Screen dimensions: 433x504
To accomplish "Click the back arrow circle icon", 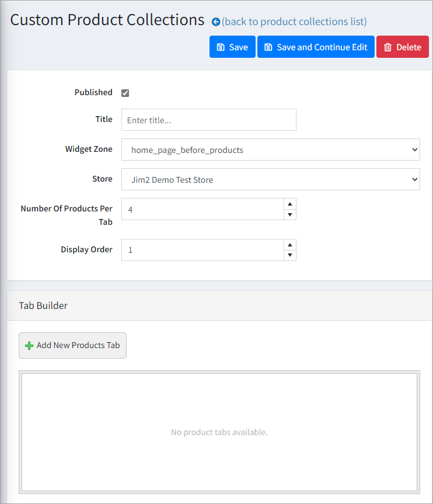I will [x=216, y=22].
